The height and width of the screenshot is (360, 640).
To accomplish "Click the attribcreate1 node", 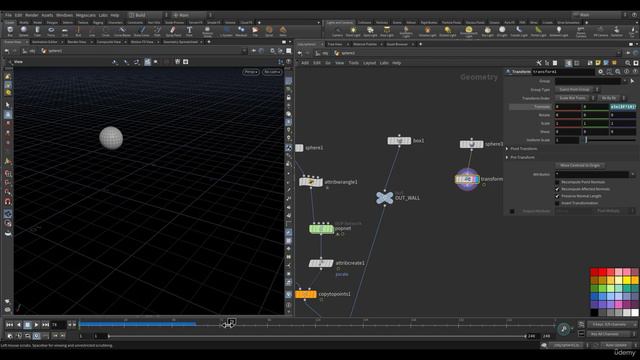I will (x=321, y=263).
